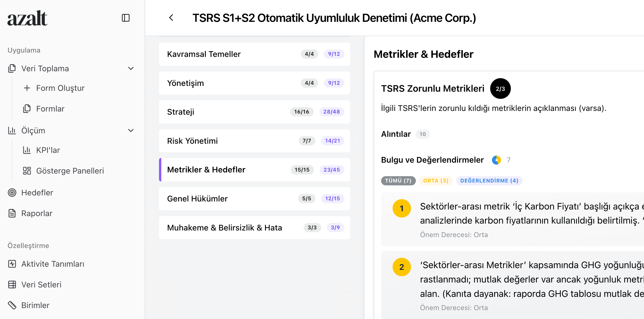Open Formlar from the sidebar
Image resolution: width=644 pixels, height=319 pixels.
coord(51,109)
